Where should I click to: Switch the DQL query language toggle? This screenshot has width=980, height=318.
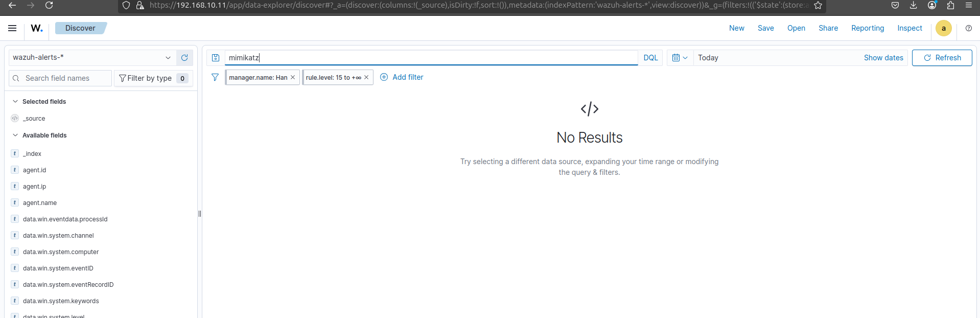pyautogui.click(x=650, y=58)
